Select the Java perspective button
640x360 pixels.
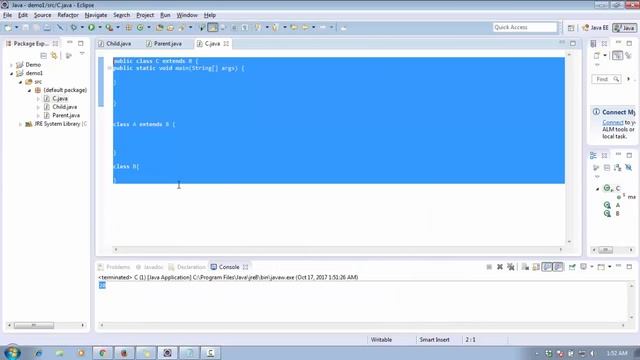tap(624, 28)
